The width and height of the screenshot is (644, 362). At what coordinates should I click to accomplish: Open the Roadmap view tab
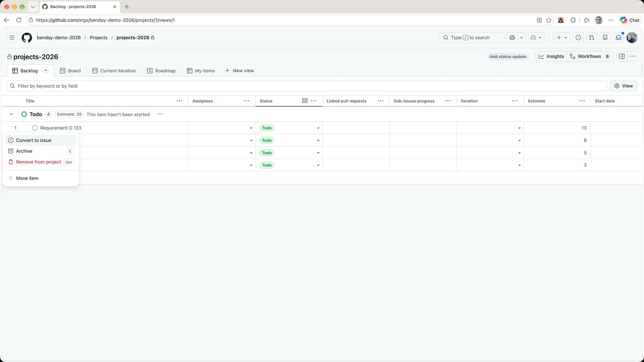click(x=161, y=70)
